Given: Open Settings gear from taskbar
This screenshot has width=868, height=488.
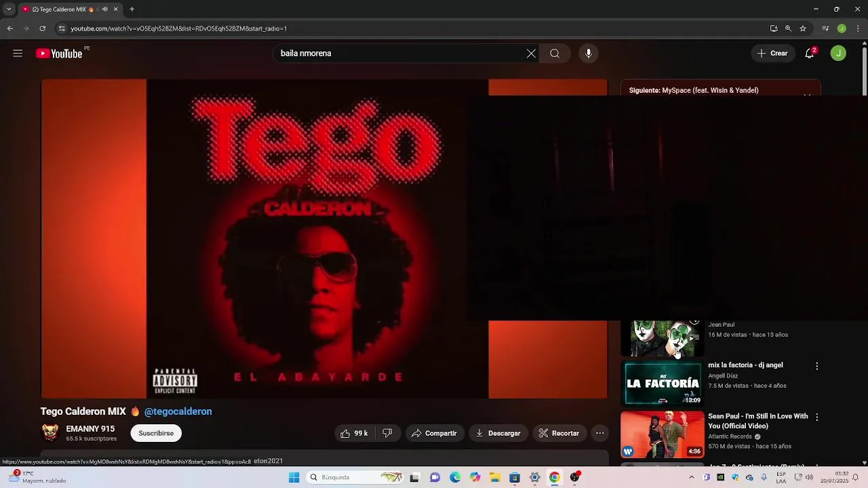Looking at the screenshot, I should pyautogui.click(x=535, y=478).
